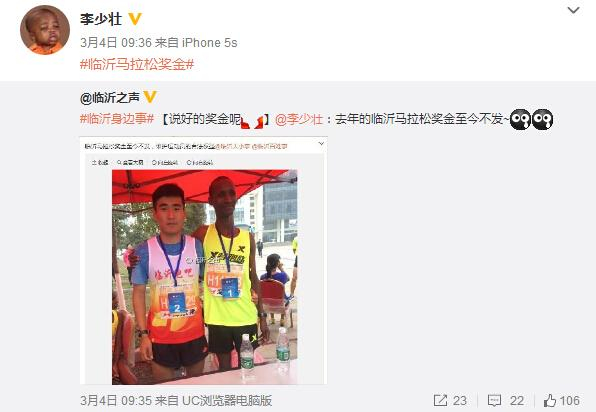Open the 李少壮 username at top

click(101, 19)
